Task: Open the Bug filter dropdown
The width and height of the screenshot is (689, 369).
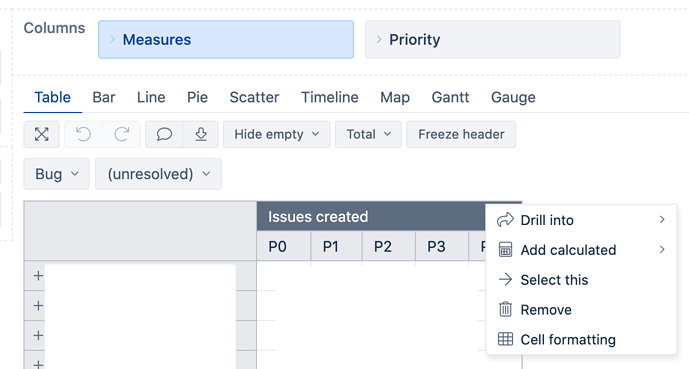Action: click(57, 174)
